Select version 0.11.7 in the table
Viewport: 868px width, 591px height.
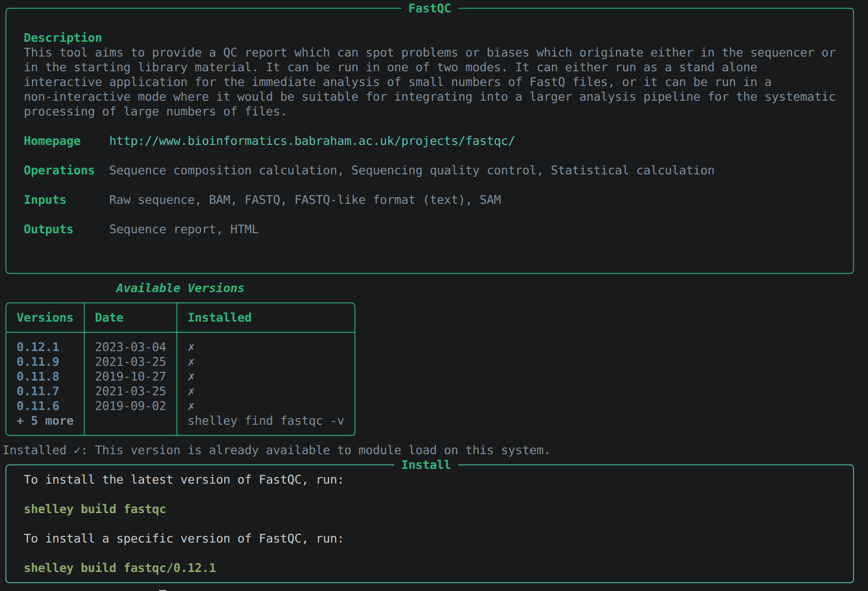click(x=38, y=391)
